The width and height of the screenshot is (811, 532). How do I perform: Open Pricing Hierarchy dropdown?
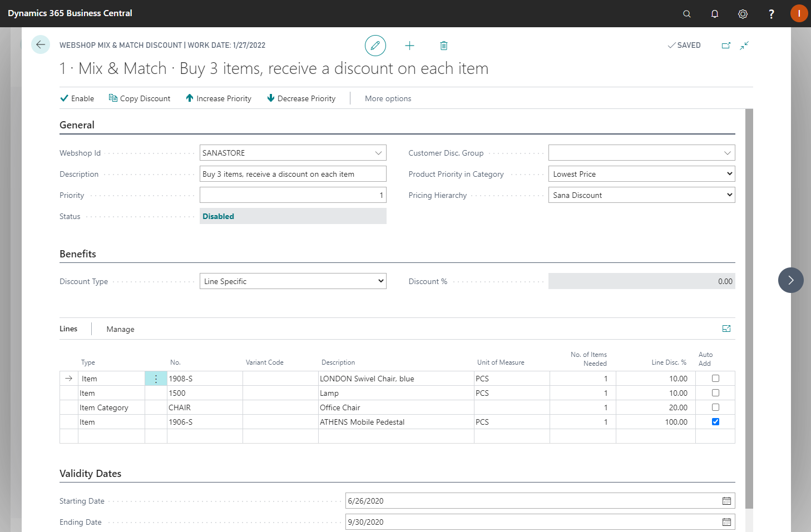(x=641, y=195)
